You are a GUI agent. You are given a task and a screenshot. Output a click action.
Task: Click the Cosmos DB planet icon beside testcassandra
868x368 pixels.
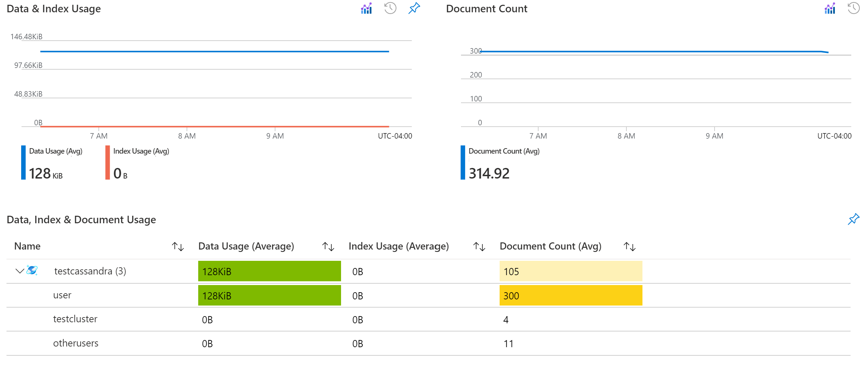coord(32,271)
